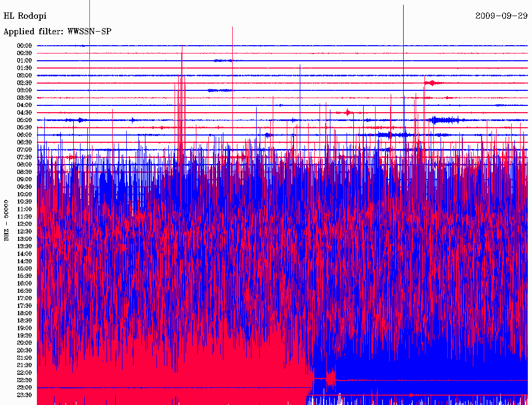Select the 08:00 time label

(24, 165)
